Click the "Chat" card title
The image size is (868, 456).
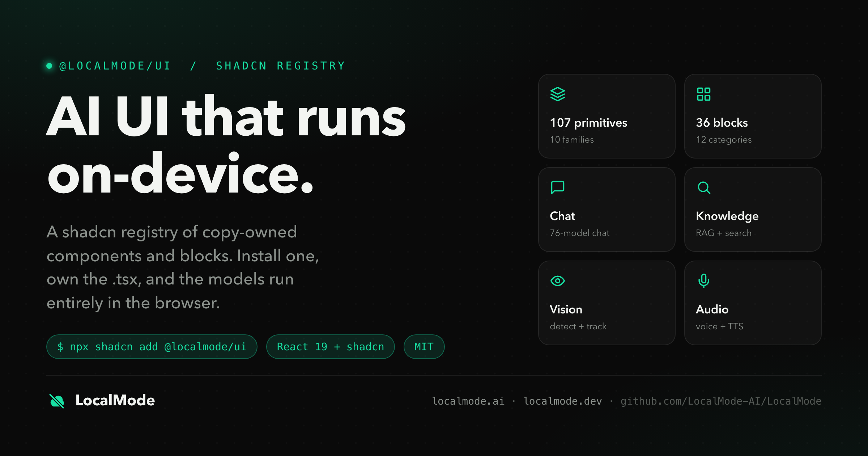(x=562, y=216)
